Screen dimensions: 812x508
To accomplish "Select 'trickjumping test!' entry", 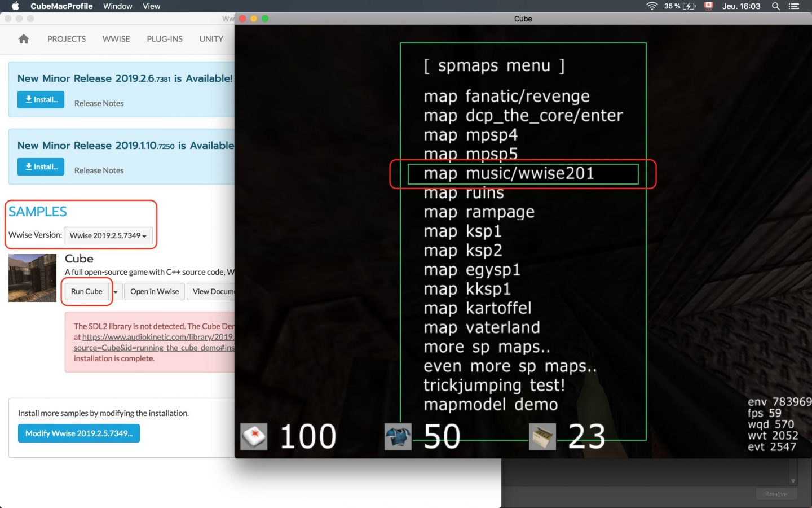I will click(494, 386).
